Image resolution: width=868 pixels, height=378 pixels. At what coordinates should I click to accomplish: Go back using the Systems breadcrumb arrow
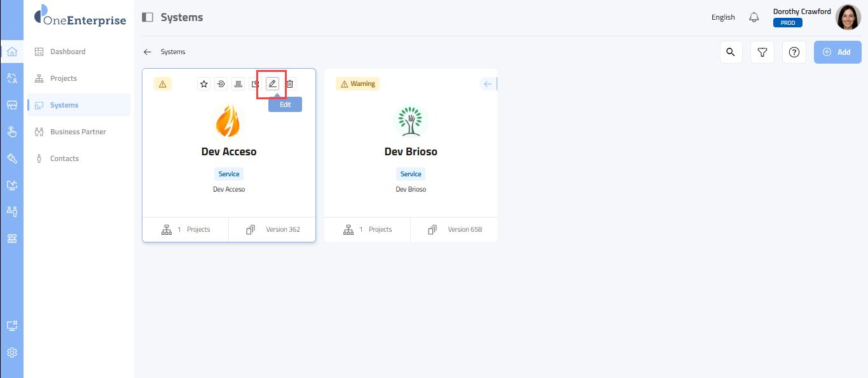[148, 52]
